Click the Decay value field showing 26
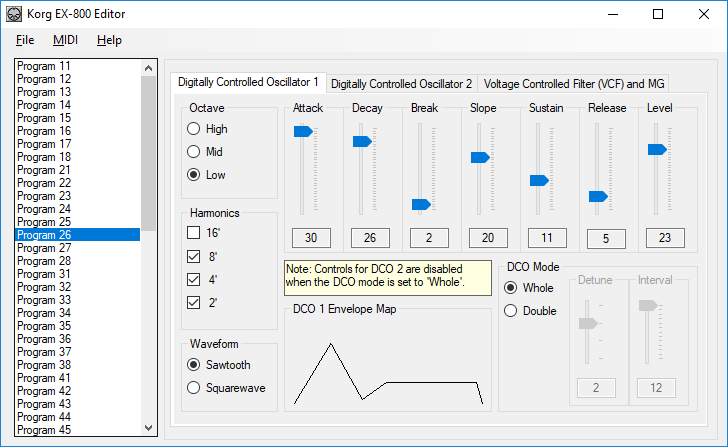This screenshot has width=728, height=447. [x=370, y=238]
